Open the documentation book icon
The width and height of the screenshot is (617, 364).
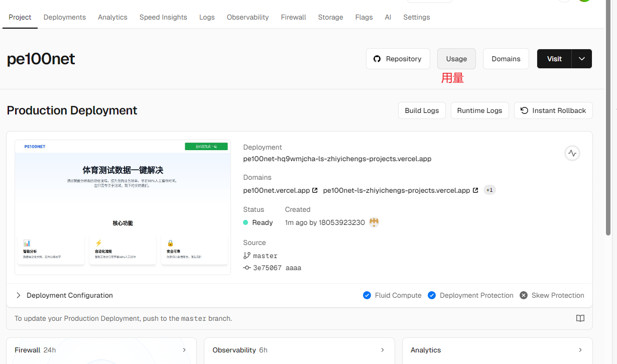click(580, 318)
